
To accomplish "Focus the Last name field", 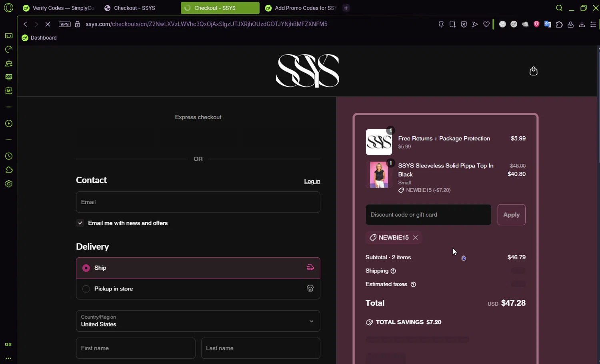I will point(260,348).
